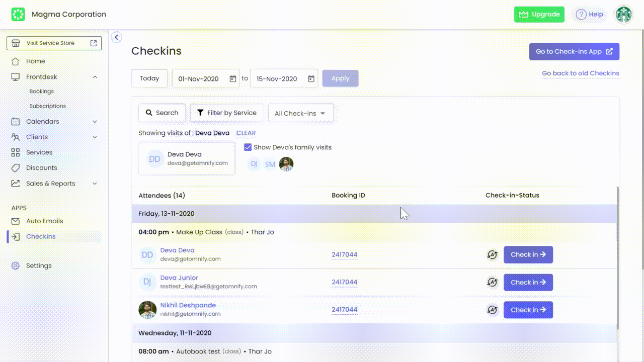Click the Discounts tag icon

(x=16, y=168)
